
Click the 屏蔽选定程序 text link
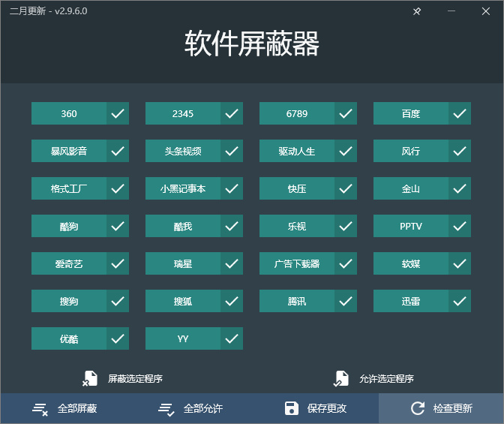[135, 379]
